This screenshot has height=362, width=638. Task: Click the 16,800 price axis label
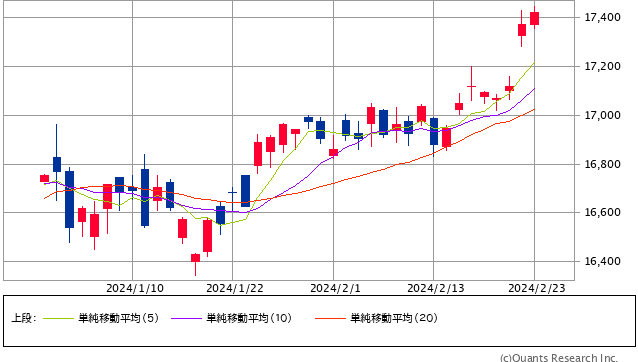[603, 164]
